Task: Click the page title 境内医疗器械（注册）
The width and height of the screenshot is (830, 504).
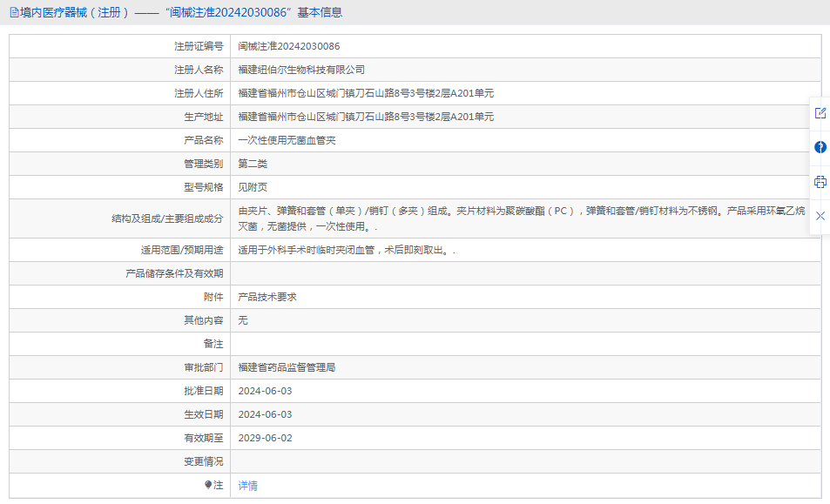Action: [x=75, y=12]
